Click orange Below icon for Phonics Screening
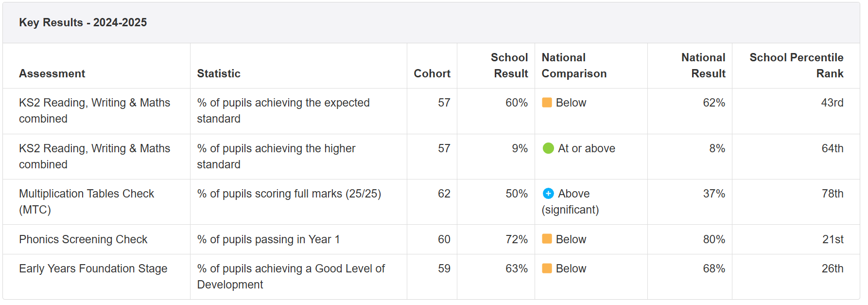The image size is (868, 305). 547,239
